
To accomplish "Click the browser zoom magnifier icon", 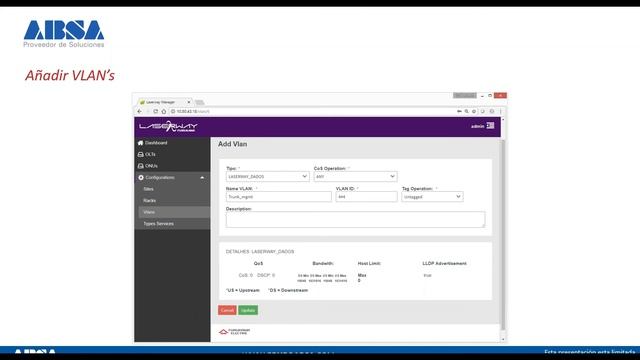I will [x=467, y=111].
